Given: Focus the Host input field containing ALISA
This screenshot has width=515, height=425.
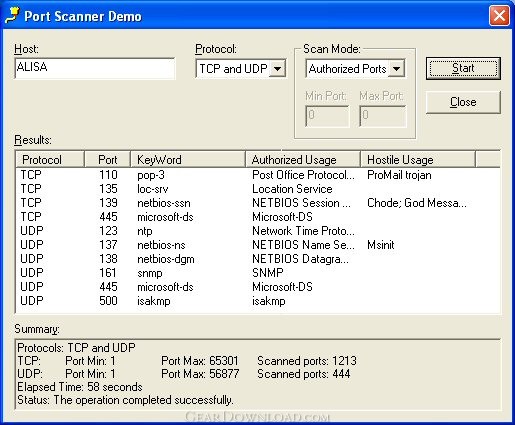Looking at the screenshot, I should click(x=95, y=68).
